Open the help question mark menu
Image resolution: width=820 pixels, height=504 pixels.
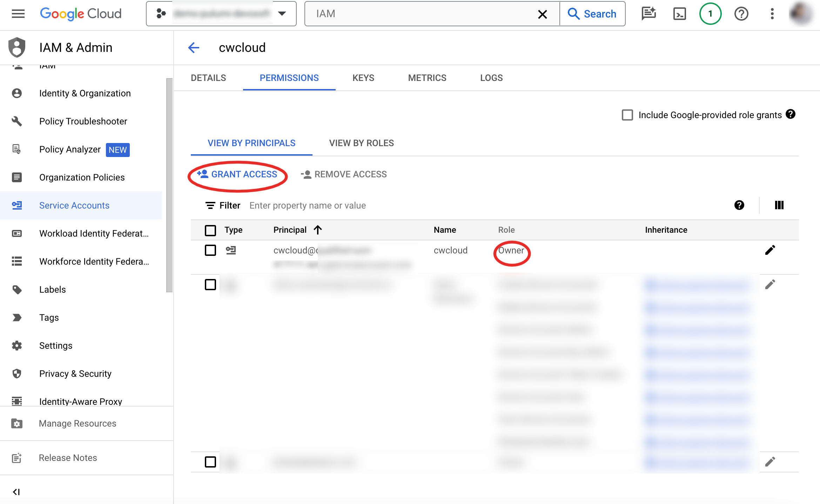tap(741, 14)
